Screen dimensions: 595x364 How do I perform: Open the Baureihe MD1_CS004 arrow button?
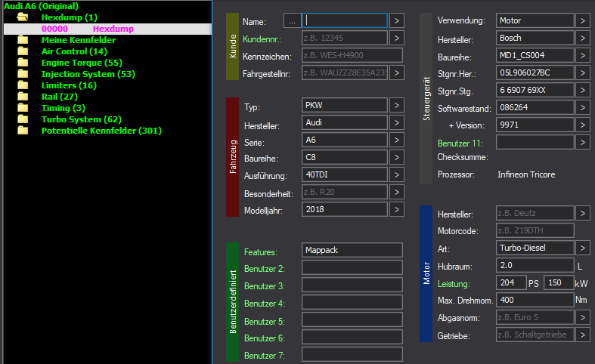[583, 55]
